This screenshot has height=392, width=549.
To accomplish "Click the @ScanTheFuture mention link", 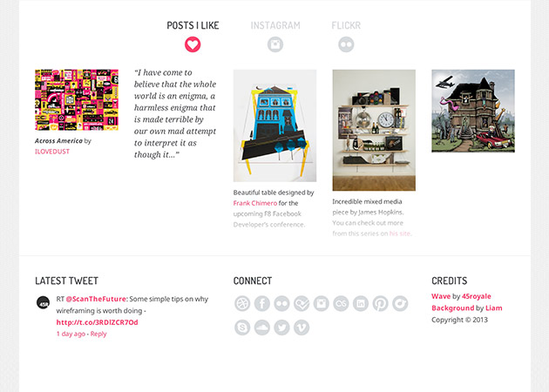I will pyautogui.click(x=96, y=299).
